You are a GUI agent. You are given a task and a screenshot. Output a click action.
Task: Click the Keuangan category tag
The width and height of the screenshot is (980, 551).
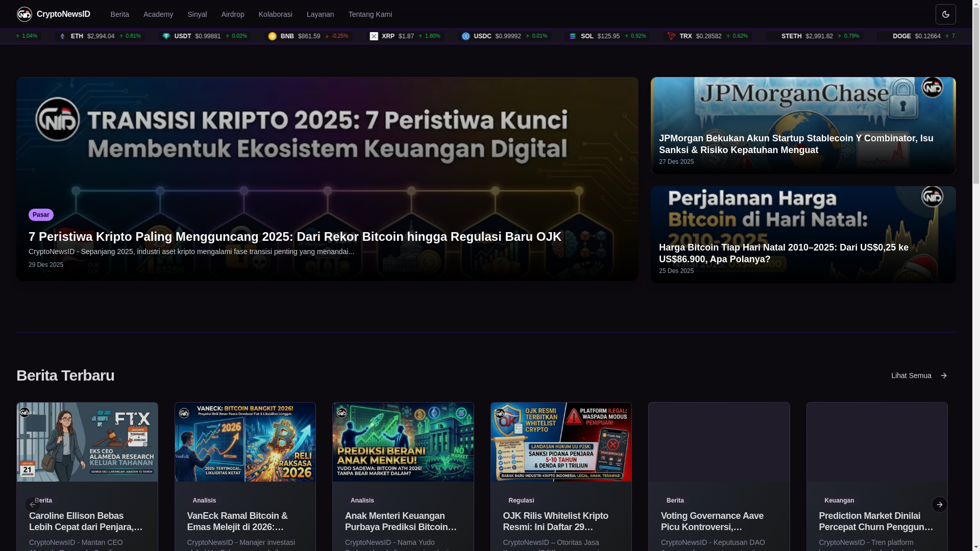(839, 500)
